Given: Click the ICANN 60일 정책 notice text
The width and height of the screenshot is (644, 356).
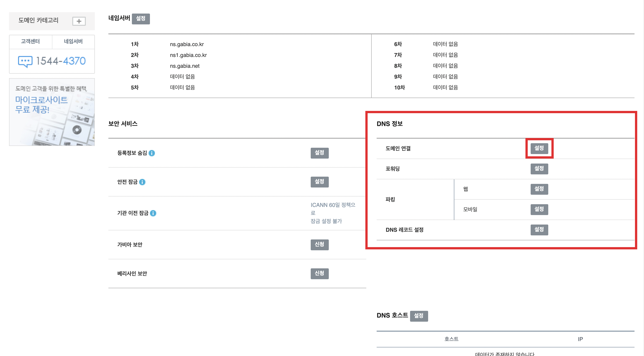Looking at the screenshot, I should (x=332, y=213).
